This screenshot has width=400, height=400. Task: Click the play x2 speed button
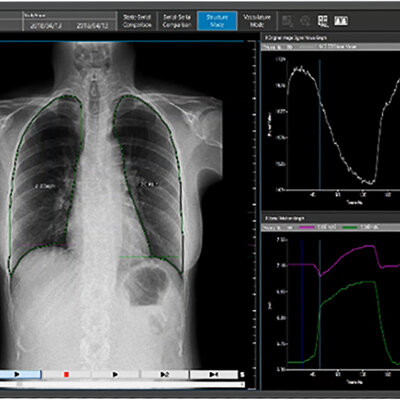[165, 375]
